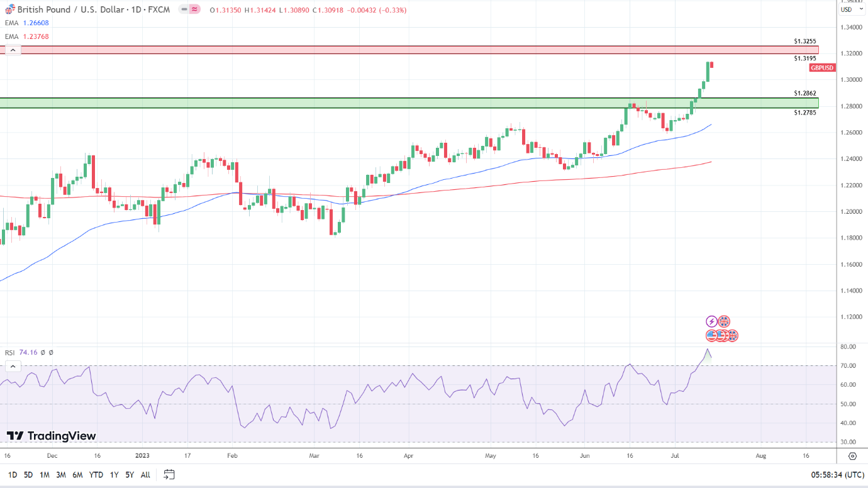Select the 5Y time range

[130, 475]
